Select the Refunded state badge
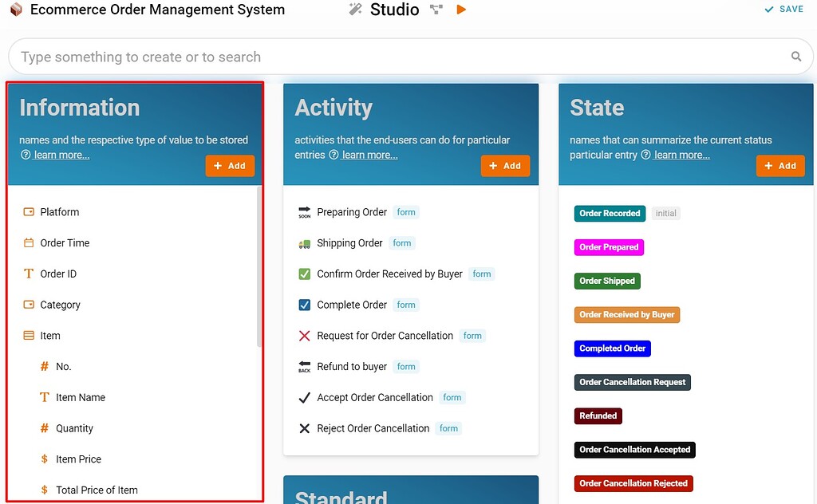 click(x=598, y=415)
